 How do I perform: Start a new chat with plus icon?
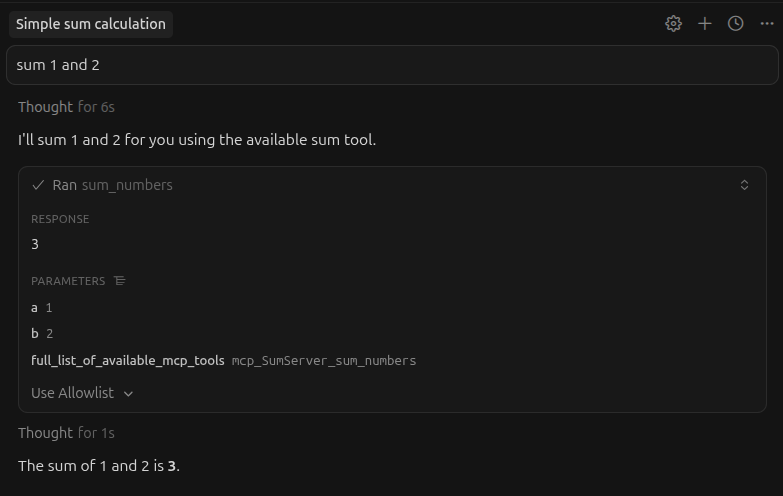[705, 23]
